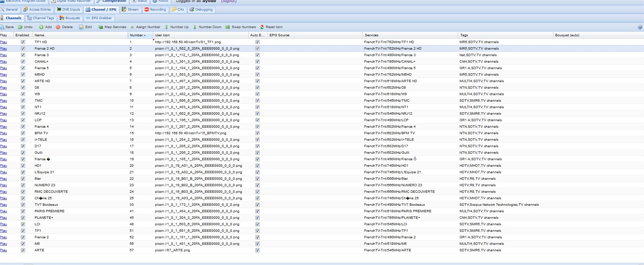
Task: Click the Undo toolbar icon
Action: [20, 27]
